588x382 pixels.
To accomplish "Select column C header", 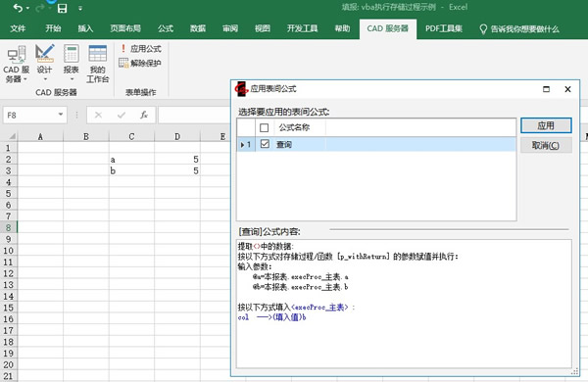I will pyautogui.click(x=131, y=136).
